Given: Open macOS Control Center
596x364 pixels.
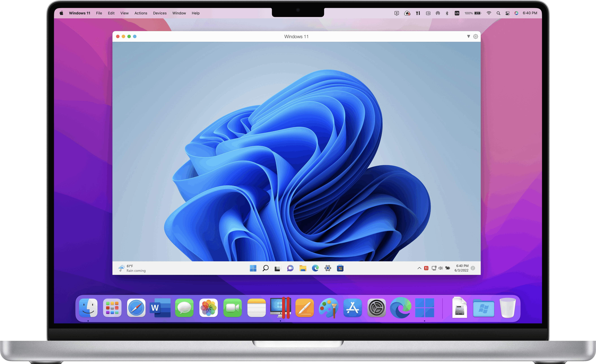Looking at the screenshot, I should tap(507, 13).
